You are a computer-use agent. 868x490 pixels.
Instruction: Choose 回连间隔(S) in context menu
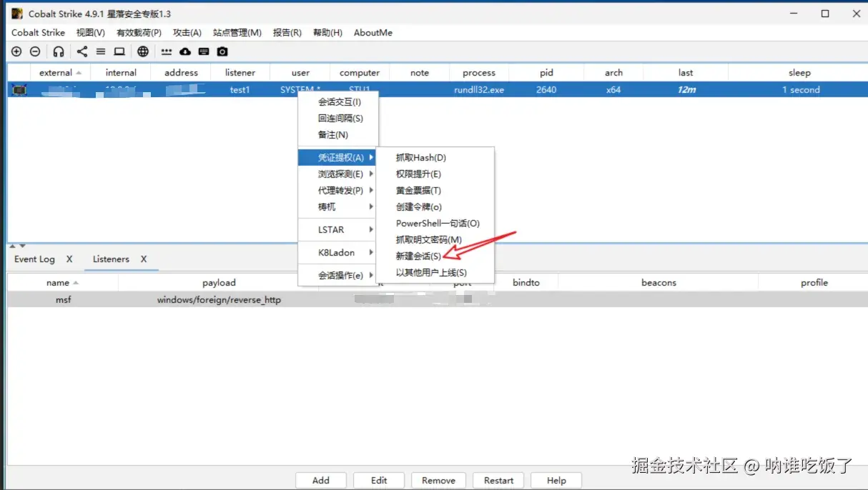(x=337, y=119)
